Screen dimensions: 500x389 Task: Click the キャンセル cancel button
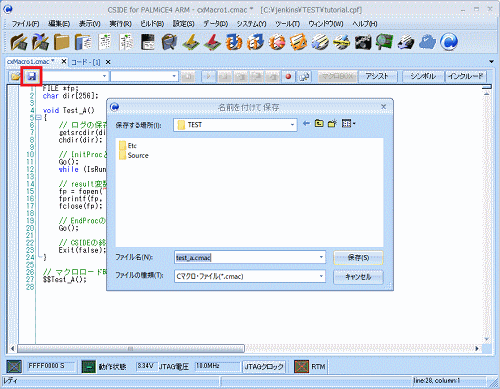(358, 277)
